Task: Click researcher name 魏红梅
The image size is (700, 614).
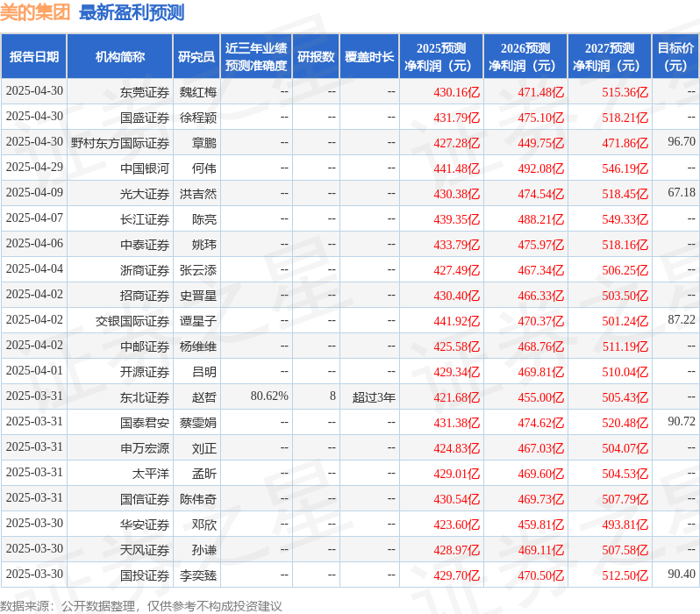Action: [x=198, y=92]
